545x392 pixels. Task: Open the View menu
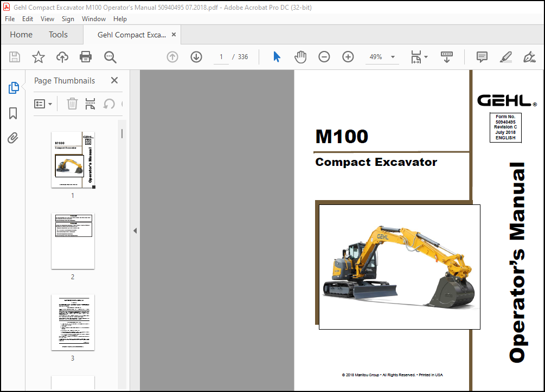pos(47,19)
